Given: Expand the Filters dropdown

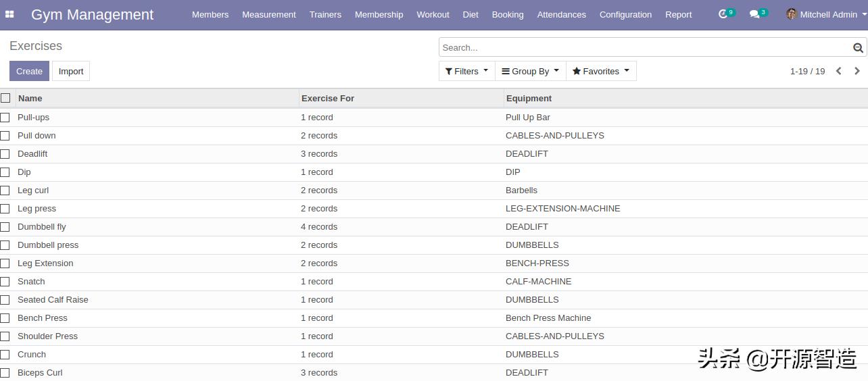Looking at the screenshot, I should click(466, 71).
